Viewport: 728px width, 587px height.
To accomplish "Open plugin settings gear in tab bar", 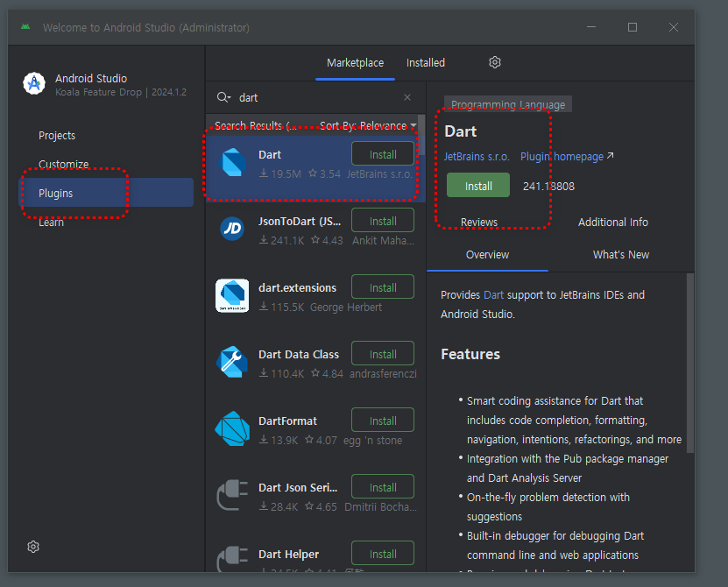I will (x=495, y=62).
